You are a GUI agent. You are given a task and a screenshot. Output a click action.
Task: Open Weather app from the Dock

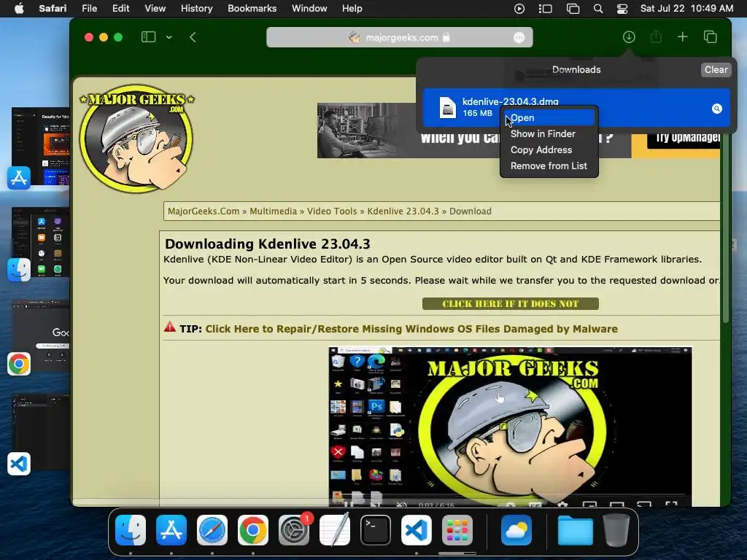pos(516,529)
